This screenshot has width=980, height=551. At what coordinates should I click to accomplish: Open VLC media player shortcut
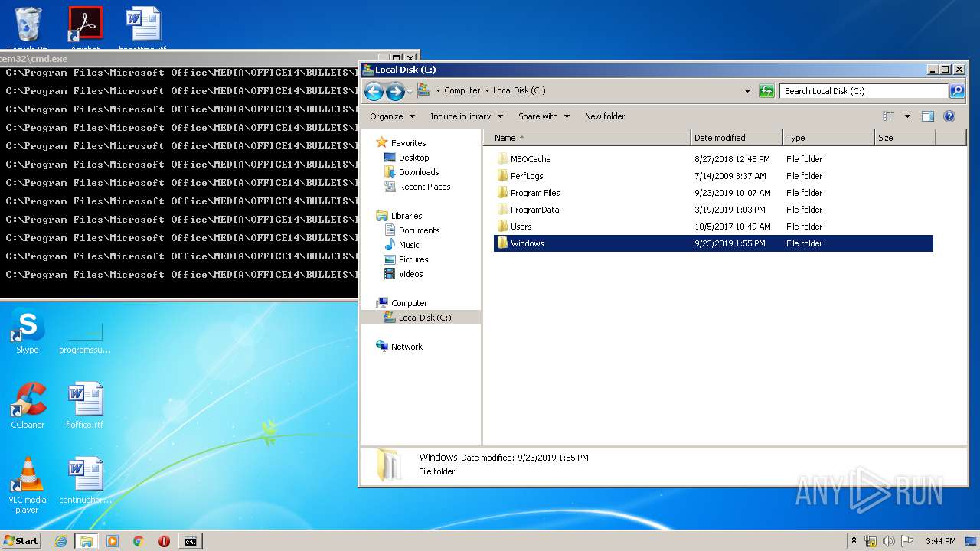(x=28, y=485)
